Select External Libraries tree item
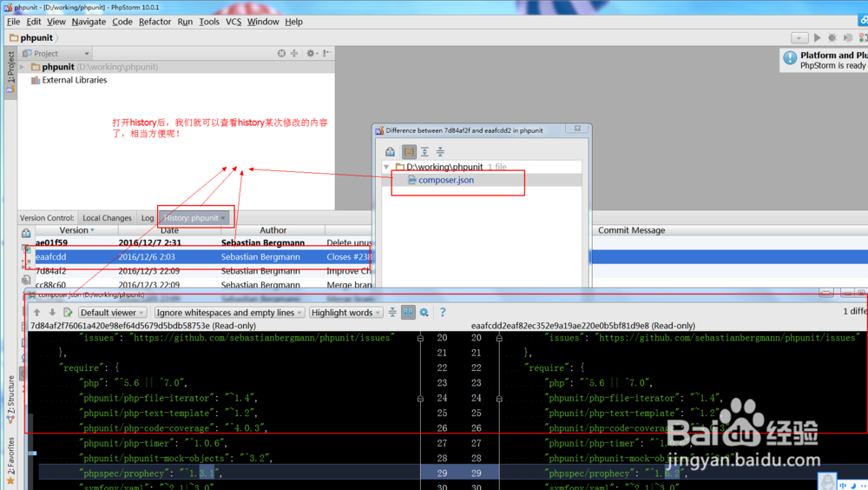The width and height of the screenshot is (868, 490). pos(69,81)
